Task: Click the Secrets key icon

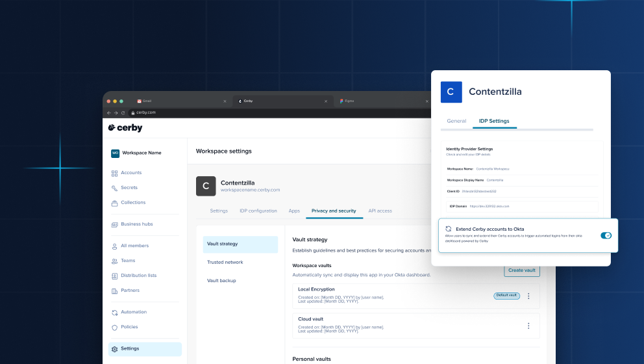Action: pyautogui.click(x=115, y=188)
